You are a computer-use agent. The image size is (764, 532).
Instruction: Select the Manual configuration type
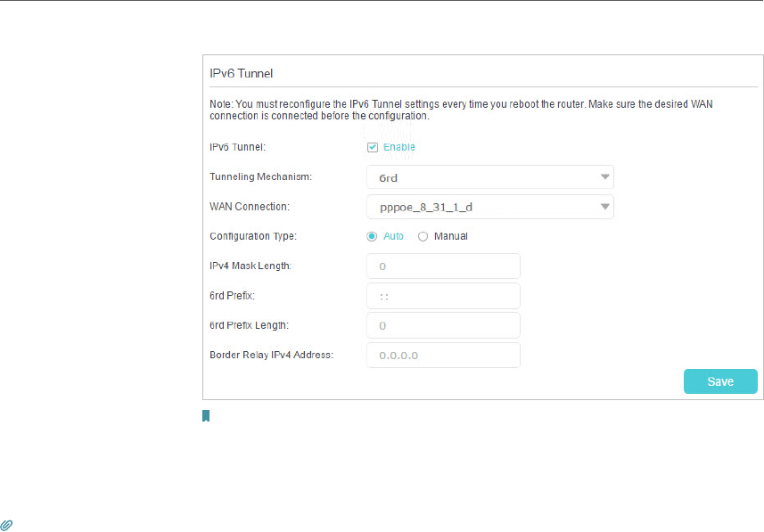423,236
